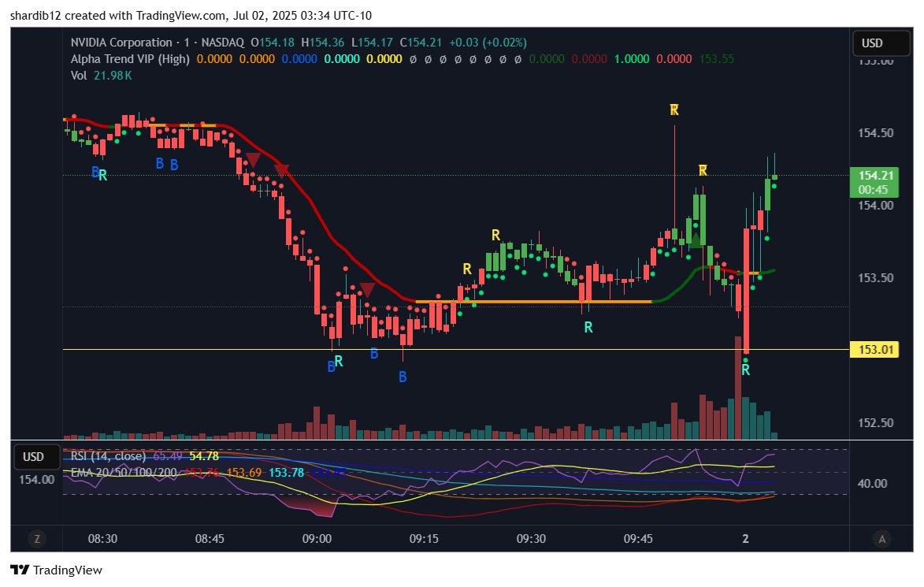Click the green 154.21 current price label

(874, 176)
